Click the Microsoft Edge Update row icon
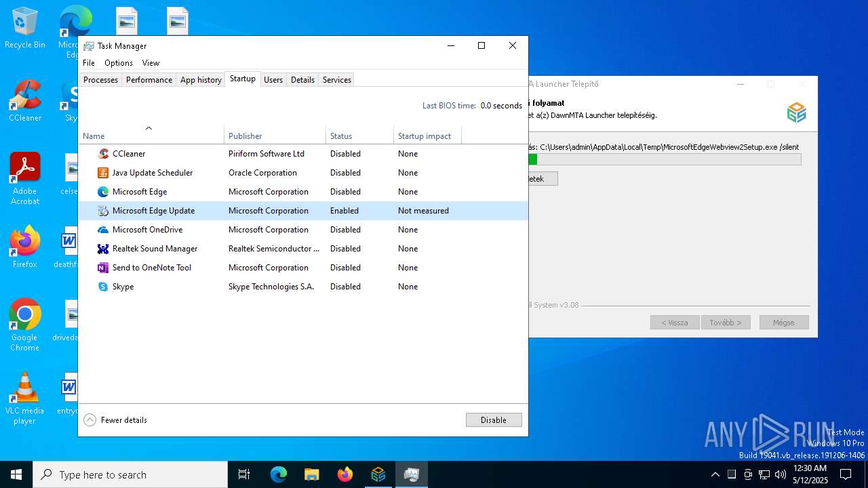 tap(103, 211)
